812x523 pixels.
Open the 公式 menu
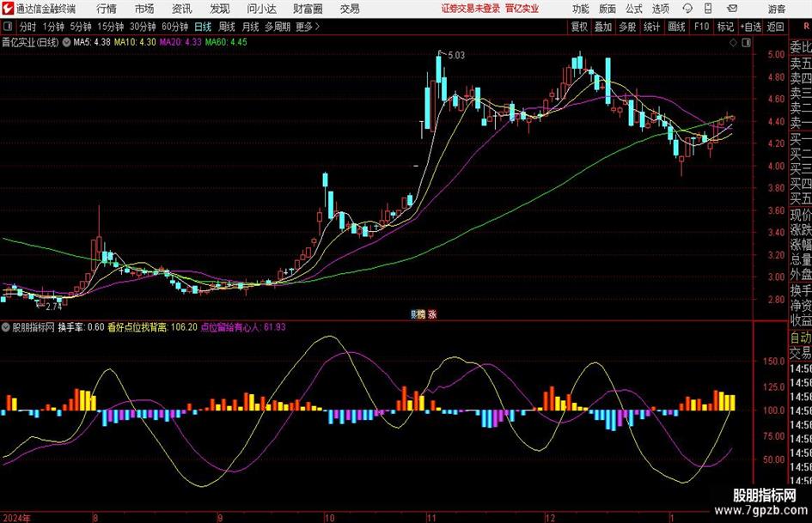[633, 9]
